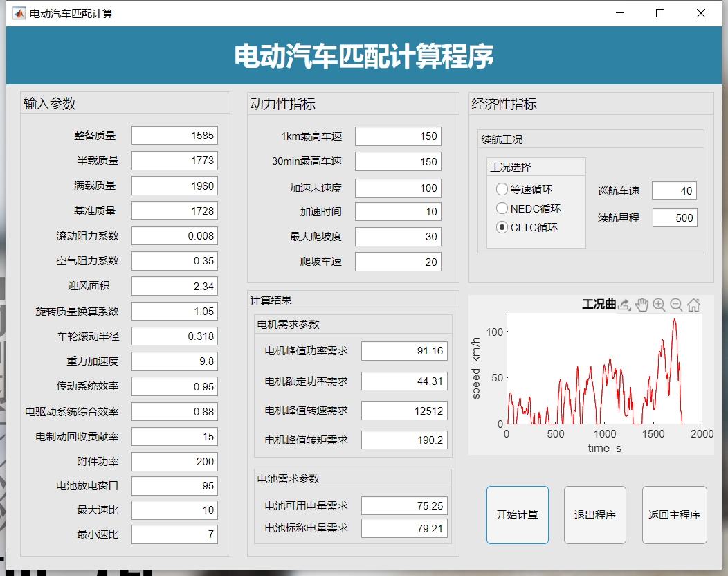This screenshot has width=728, height=576.
Task: Click the 整备质量 input field
Action: 174,136
